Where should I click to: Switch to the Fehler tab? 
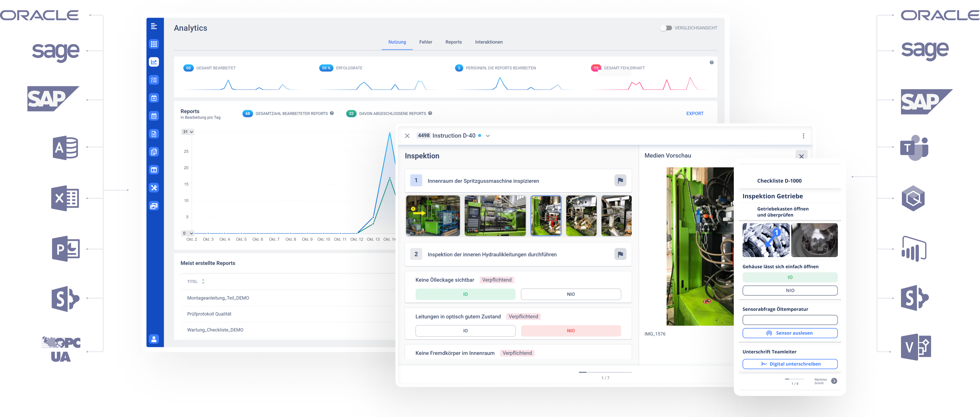425,42
